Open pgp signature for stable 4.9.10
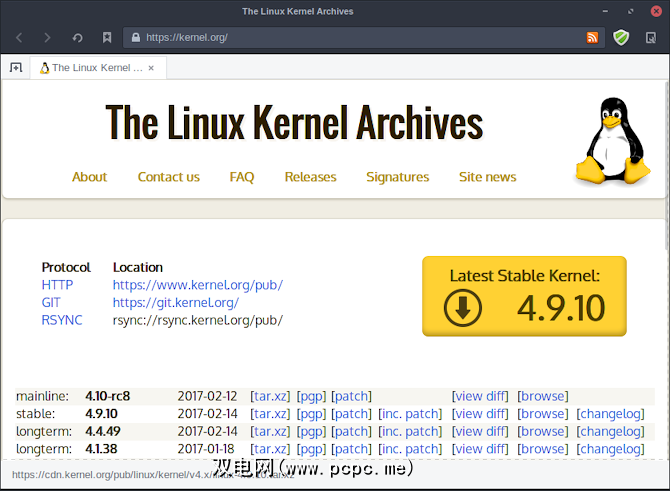The width and height of the screenshot is (670, 491). click(x=311, y=414)
